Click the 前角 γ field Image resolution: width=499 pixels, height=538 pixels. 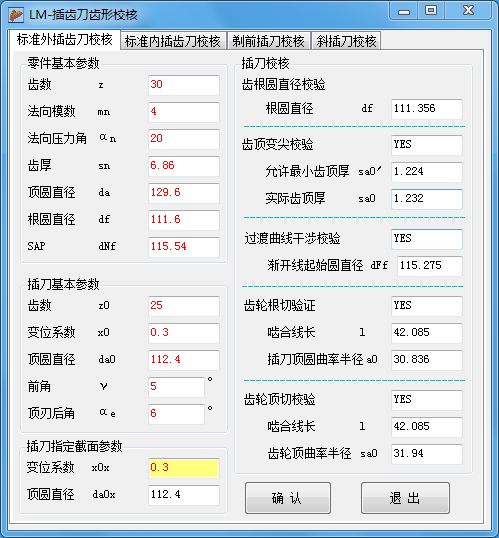click(176, 387)
